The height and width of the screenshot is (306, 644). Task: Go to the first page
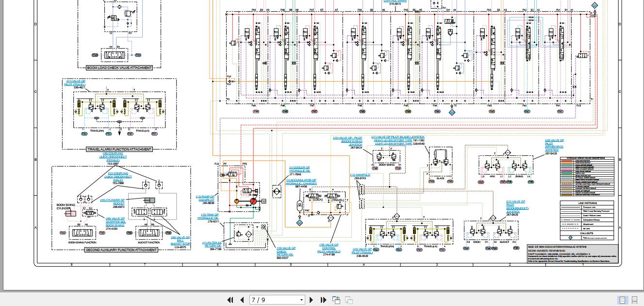click(230, 300)
